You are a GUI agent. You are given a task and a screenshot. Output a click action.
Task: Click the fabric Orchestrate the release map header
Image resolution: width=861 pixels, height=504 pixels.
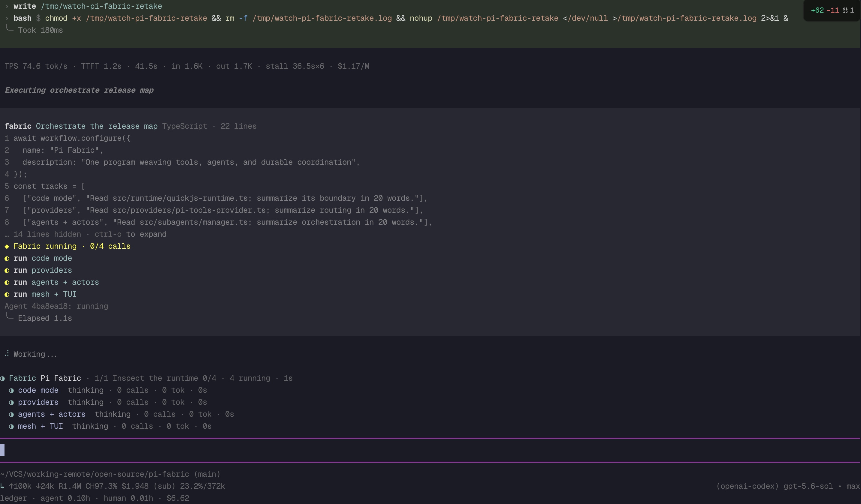[x=81, y=126]
